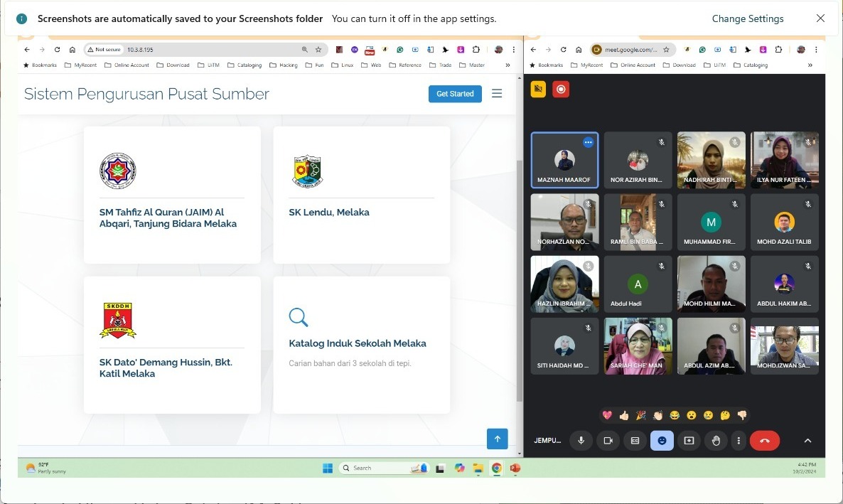Click the SM Tahfiz school crest logo
Image resolution: width=843 pixels, height=504 pixels.
pos(118,171)
